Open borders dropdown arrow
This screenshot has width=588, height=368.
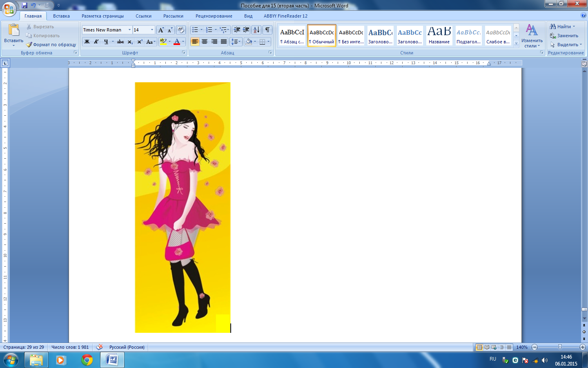coord(268,42)
